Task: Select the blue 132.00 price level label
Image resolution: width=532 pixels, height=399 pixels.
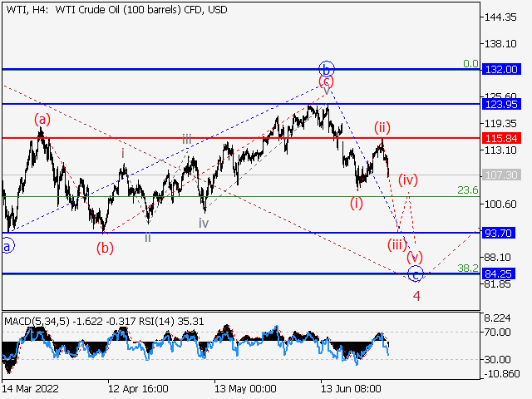Action: (501, 70)
